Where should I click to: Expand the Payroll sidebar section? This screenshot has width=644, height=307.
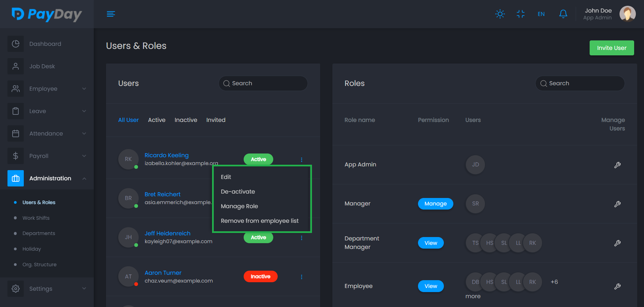(x=47, y=156)
